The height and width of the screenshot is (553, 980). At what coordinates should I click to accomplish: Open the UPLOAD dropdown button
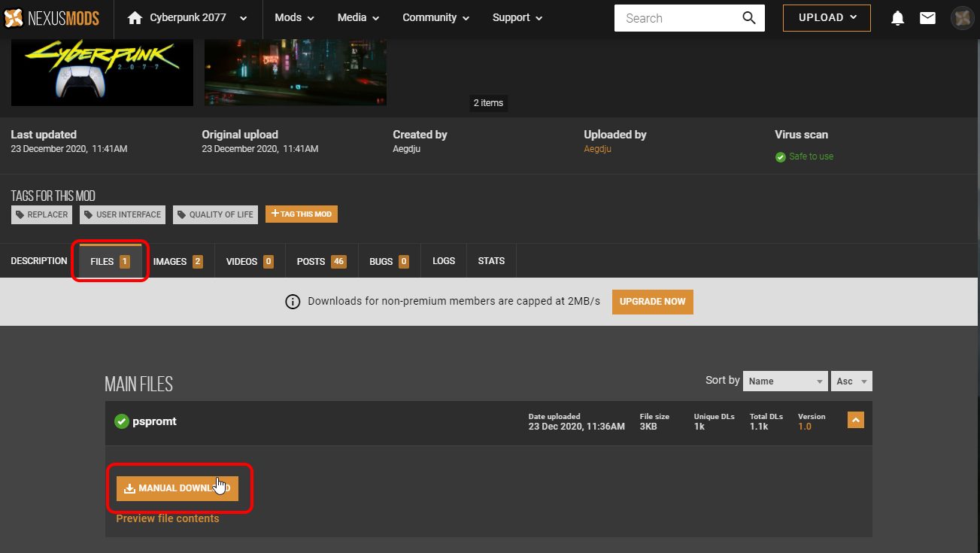(827, 18)
